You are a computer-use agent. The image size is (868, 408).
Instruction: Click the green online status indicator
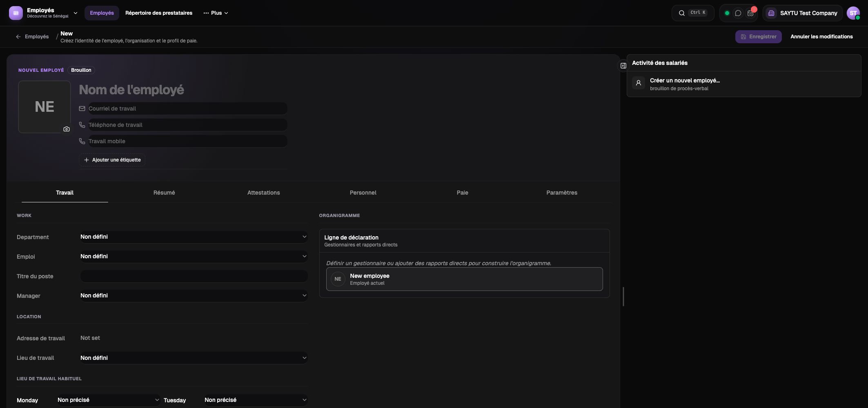coord(727,13)
